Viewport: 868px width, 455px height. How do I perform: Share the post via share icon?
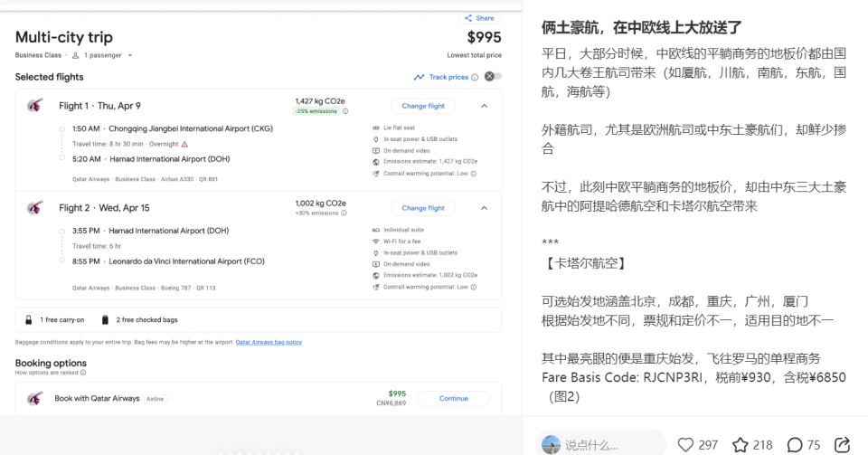[x=842, y=445]
